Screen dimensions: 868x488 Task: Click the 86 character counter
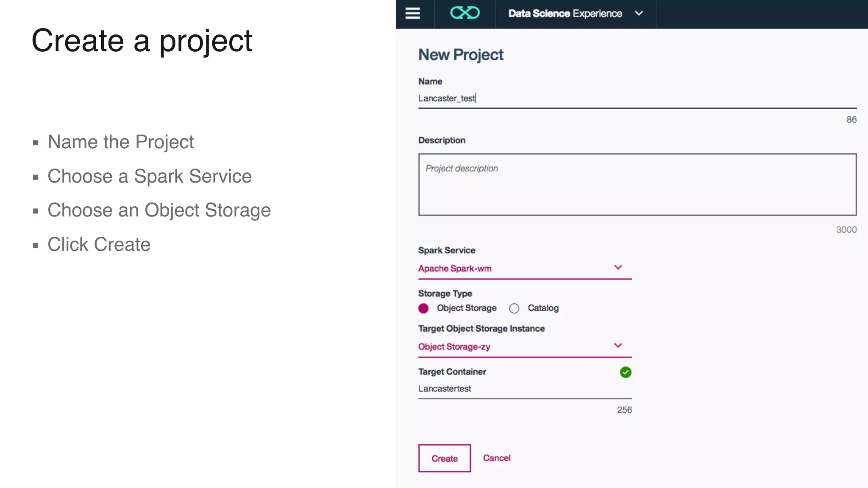pos(851,120)
